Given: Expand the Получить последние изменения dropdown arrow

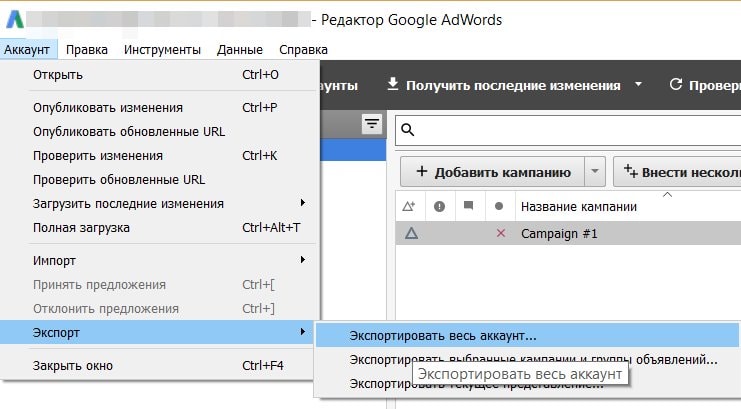Looking at the screenshot, I should [638, 85].
